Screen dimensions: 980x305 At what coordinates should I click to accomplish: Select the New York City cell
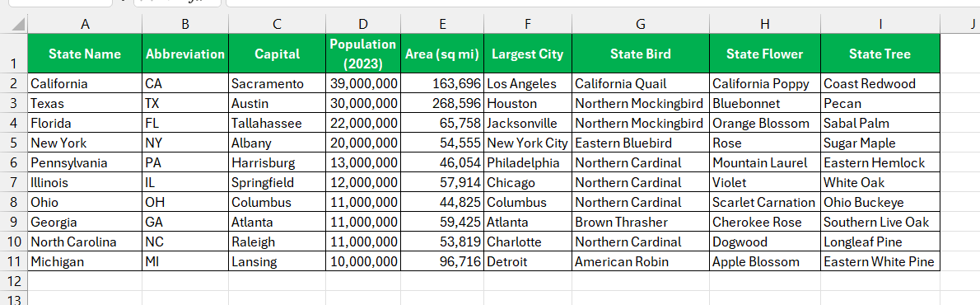528,143
